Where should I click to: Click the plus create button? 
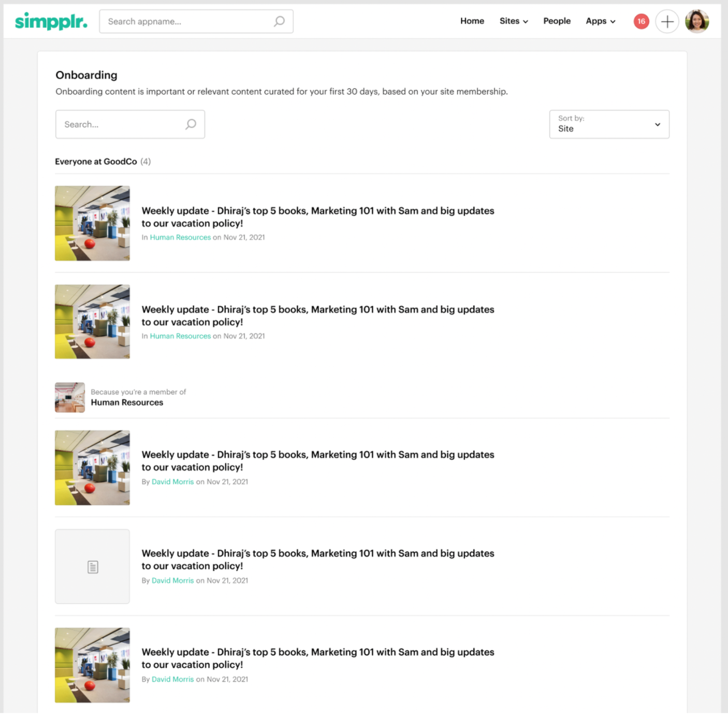(667, 21)
